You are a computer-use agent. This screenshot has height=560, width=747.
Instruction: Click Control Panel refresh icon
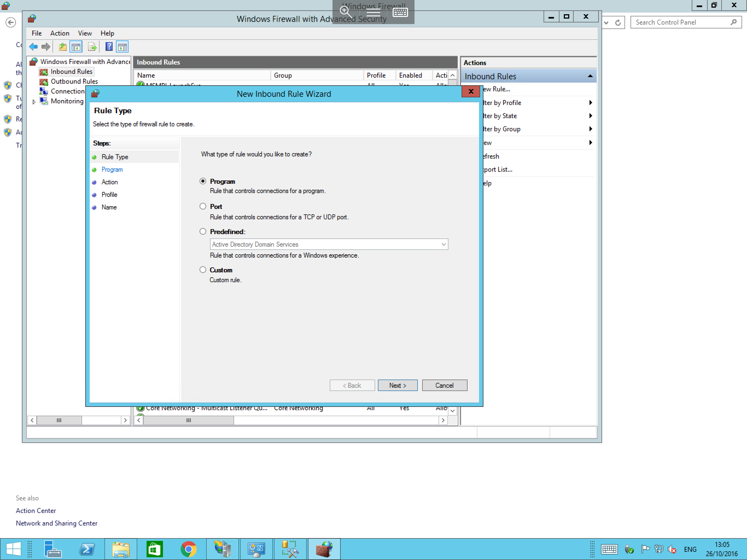point(618,23)
